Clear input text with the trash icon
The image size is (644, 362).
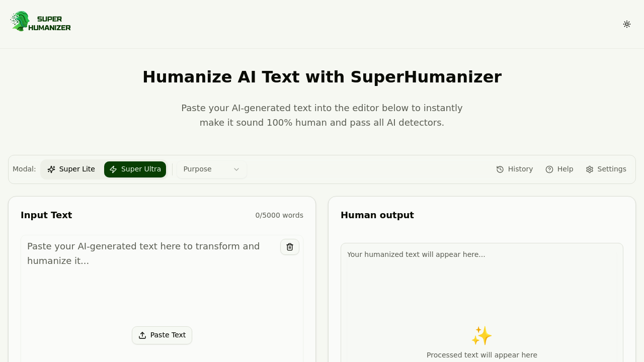[x=289, y=247]
